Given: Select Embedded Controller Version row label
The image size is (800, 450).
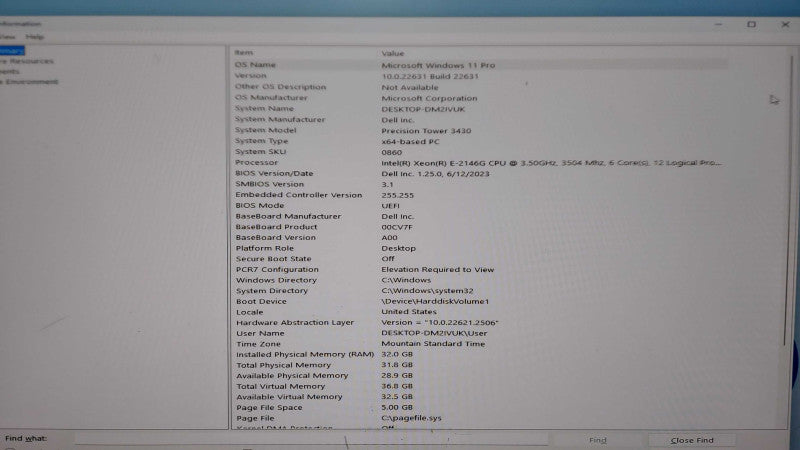Looking at the screenshot, I should click(x=298, y=194).
